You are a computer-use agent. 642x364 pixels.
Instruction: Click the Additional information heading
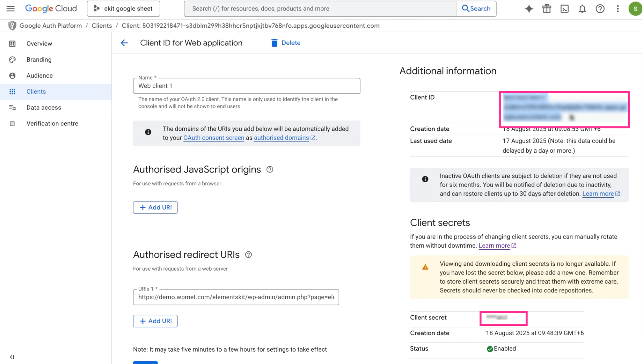pos(448,71)
